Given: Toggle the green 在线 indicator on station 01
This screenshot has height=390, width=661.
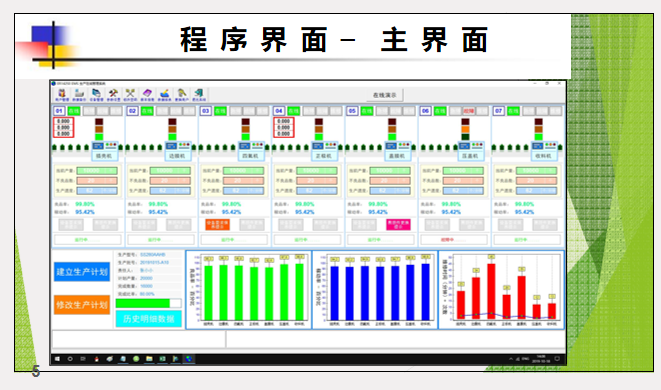Looking at the screenshot, I should pyautogui.click(x=74, y=111).
